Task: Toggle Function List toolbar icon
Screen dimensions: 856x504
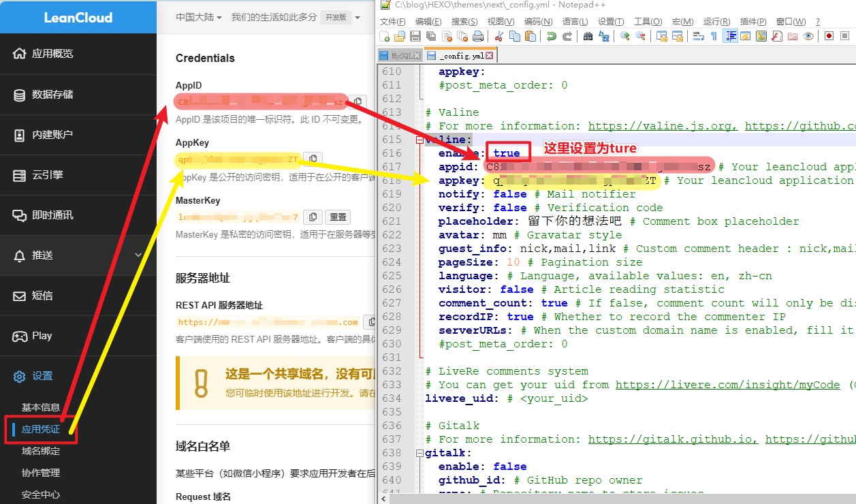Action: click(776, 35)
